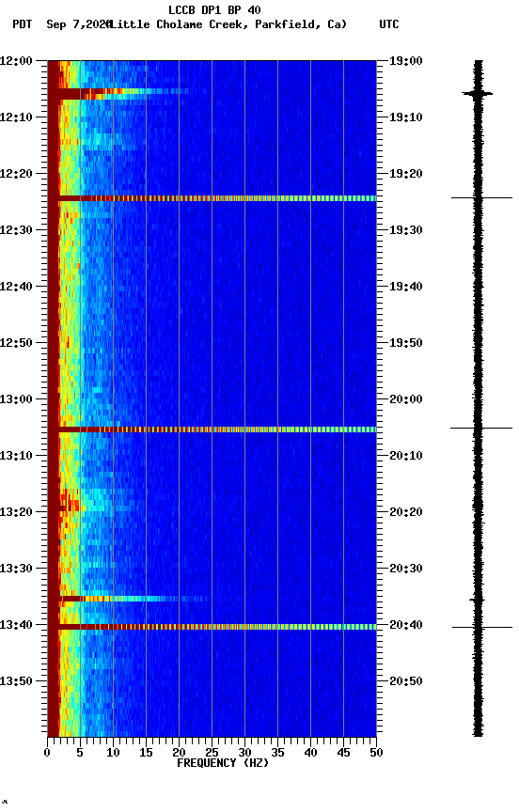Click the 19:50 UTC time label
Viewport: 519px width, 812px height.
[x=406, y=343]
